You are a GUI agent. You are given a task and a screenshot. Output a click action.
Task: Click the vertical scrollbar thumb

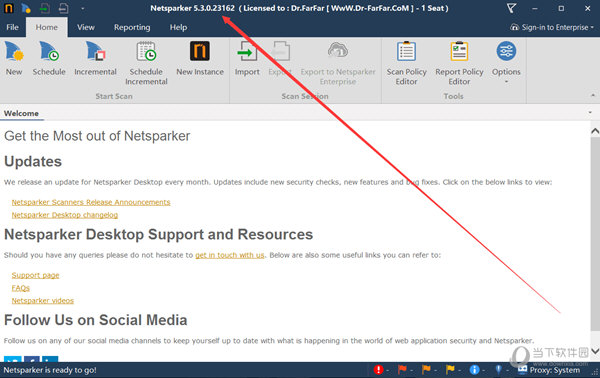(595, 233)
